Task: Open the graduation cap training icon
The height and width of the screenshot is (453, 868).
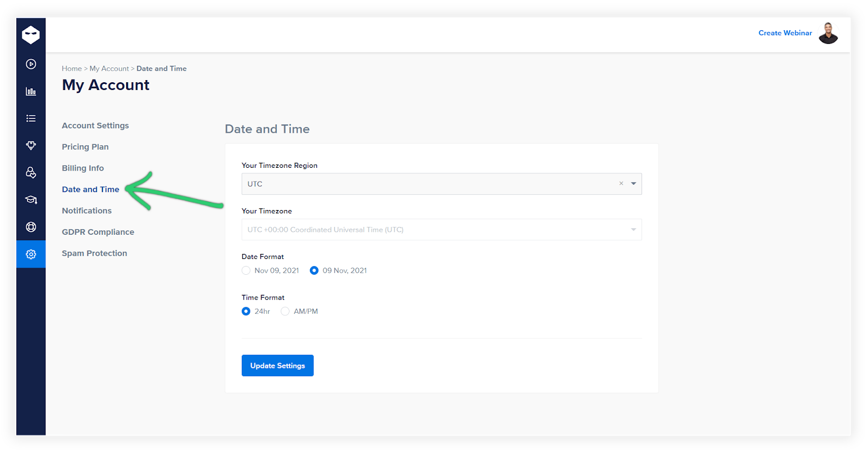Action: pyautogui.click(x=31, y=200)
